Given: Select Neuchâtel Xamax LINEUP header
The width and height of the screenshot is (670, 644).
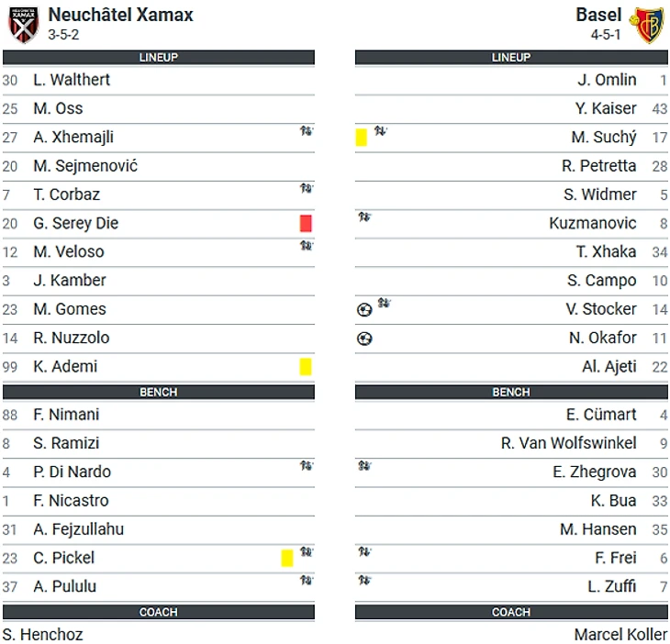Looking at the screenshot, I should [x=159, y=57].
